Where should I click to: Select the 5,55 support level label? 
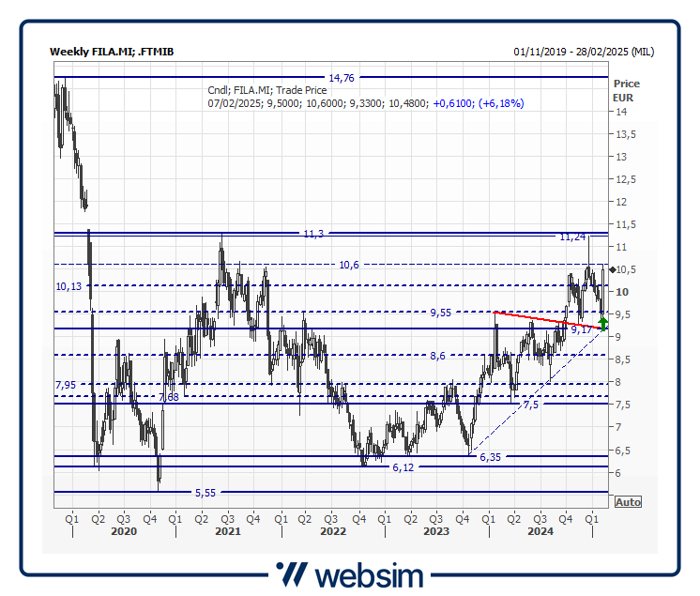[x=205, y=492]
